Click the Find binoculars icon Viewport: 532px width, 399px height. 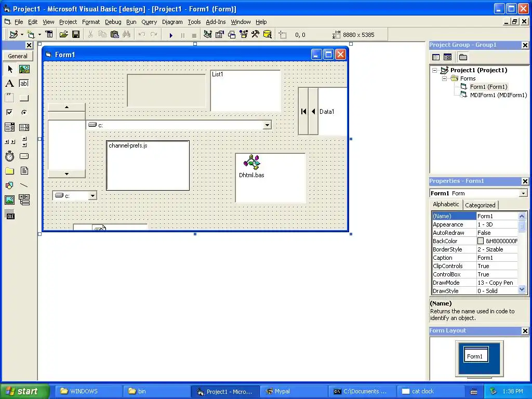pos(127,35)
